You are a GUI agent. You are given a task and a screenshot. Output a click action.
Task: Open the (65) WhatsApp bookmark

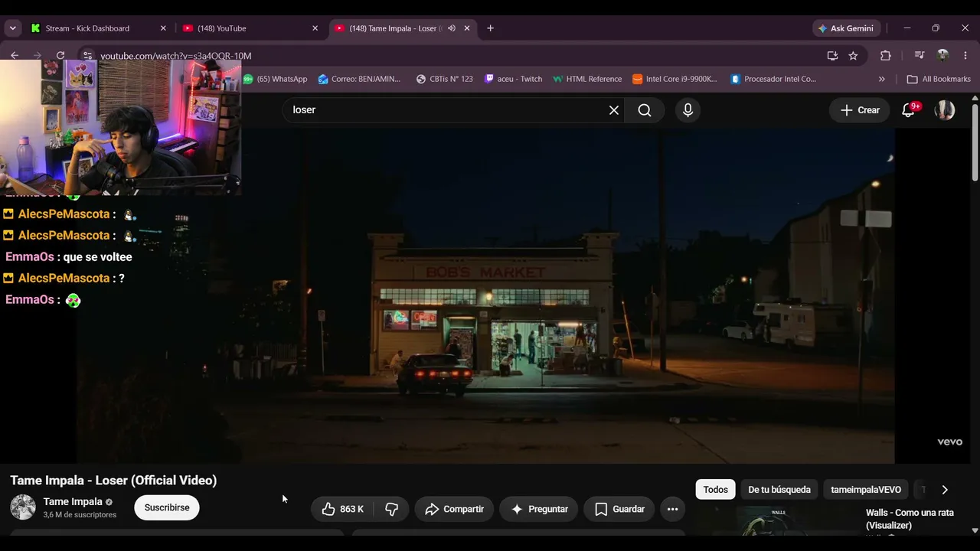[x=275, y=79]
